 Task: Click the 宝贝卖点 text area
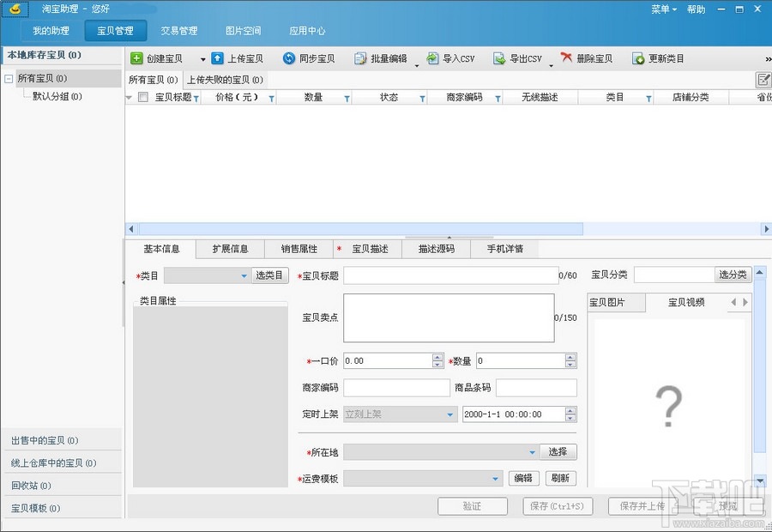[x=449, y=317]
